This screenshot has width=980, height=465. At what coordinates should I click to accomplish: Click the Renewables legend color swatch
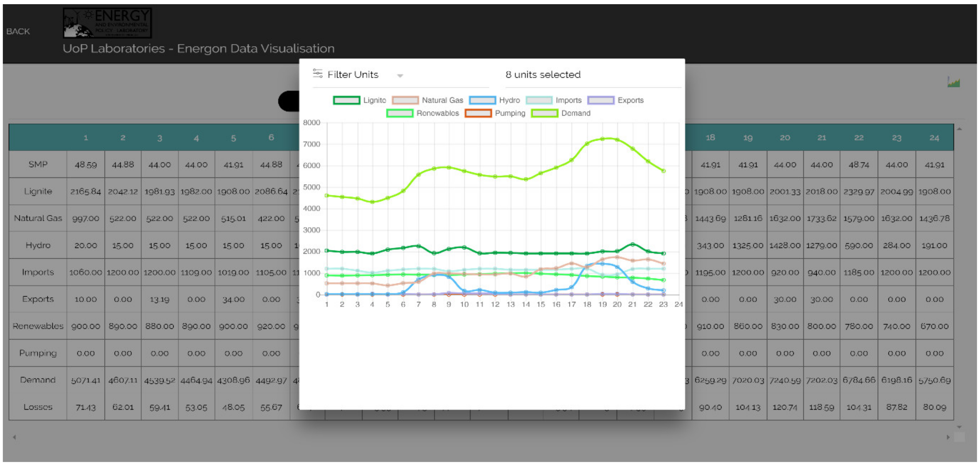point(399,113)
